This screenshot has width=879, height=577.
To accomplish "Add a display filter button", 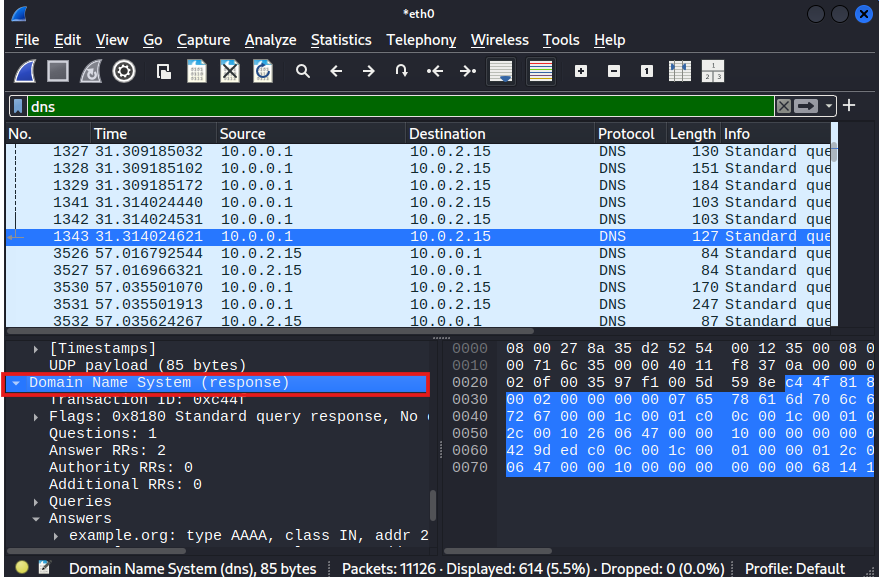I will pyautogui.click(x=849, y=105).
